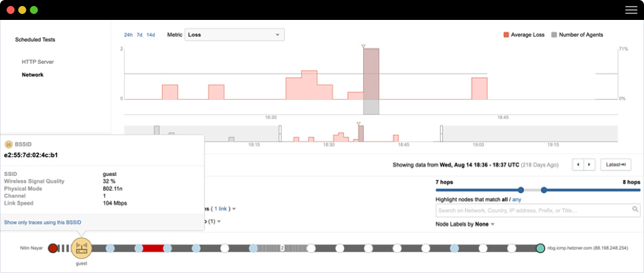Click the Latest button
Screen dimensions: 644x273
point(615,164)
